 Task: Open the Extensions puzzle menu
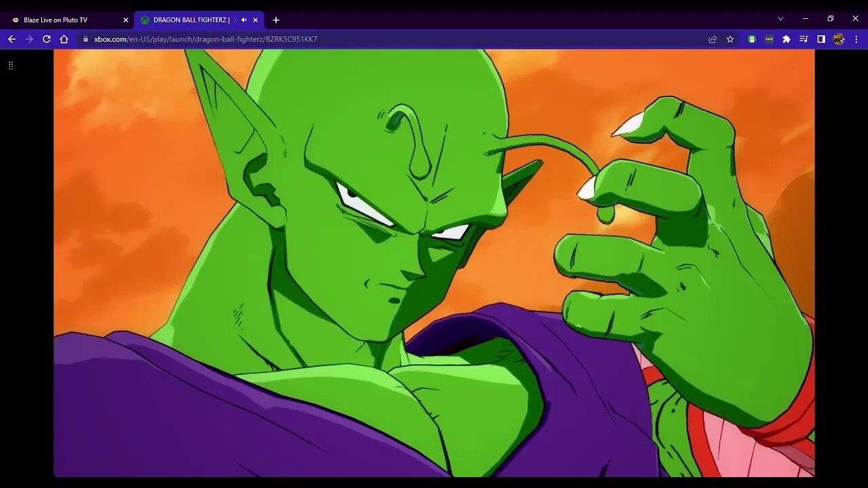(x=787, y=39)
